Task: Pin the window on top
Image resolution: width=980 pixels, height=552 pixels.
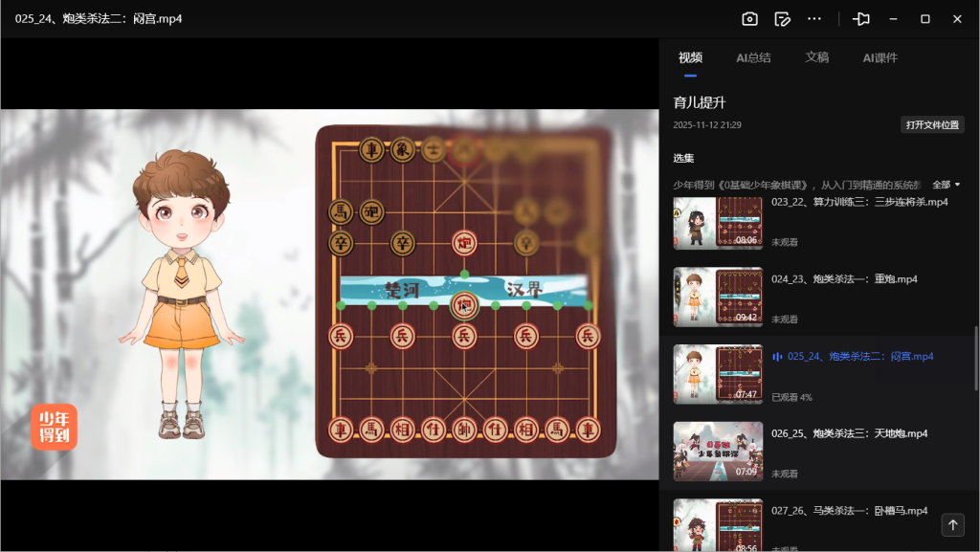Action: click(x=861, y=19)
